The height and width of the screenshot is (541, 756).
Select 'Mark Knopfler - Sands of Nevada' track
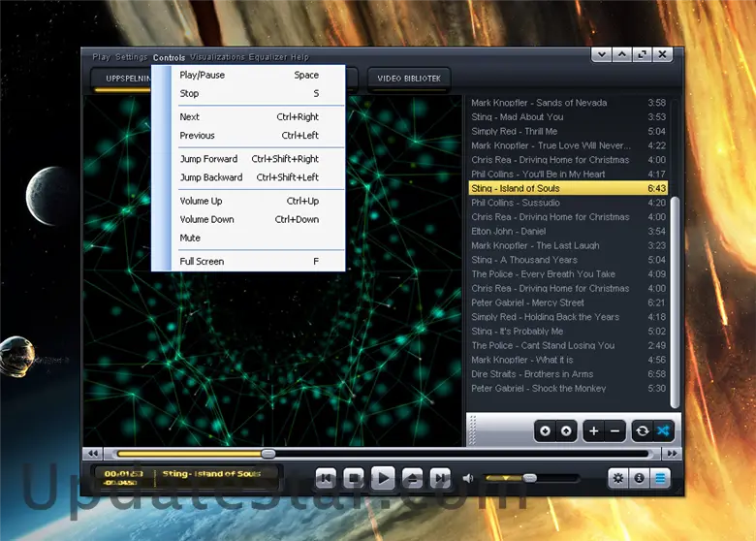568,103
